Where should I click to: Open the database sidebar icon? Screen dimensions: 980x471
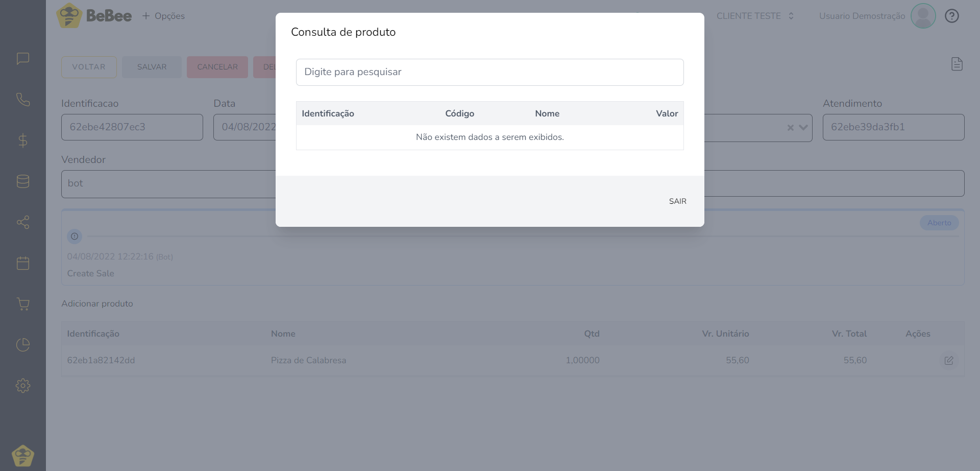(23, 181)
